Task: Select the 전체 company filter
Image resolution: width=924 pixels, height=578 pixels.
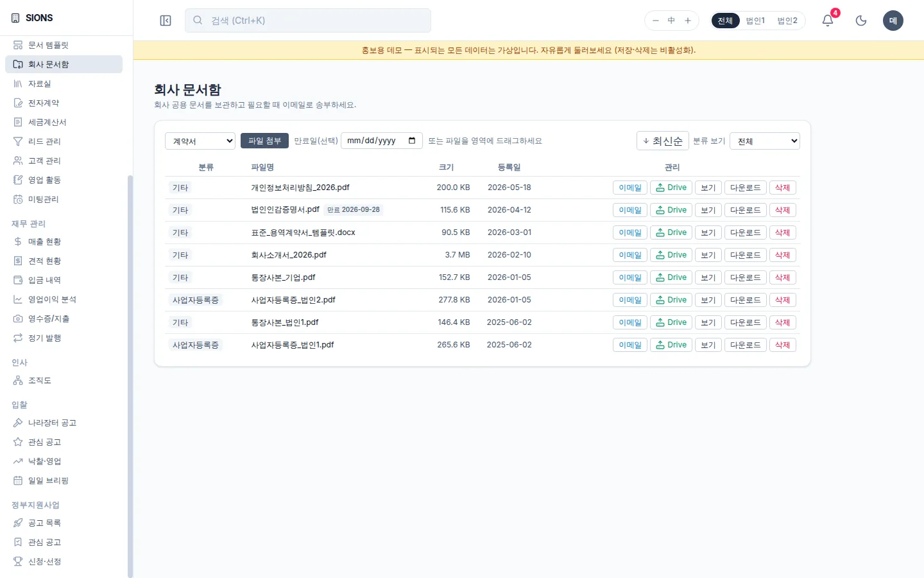Action: tap(725, 21)
